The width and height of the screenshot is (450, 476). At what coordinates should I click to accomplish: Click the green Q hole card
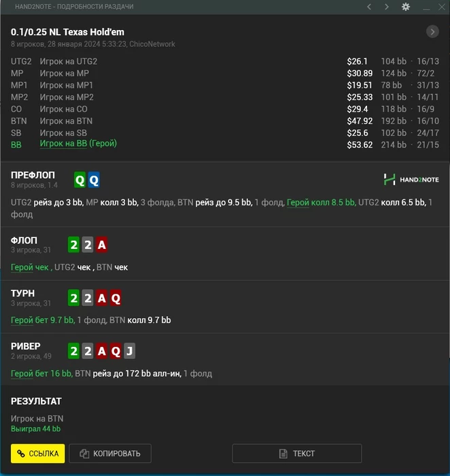click(80, 180)
